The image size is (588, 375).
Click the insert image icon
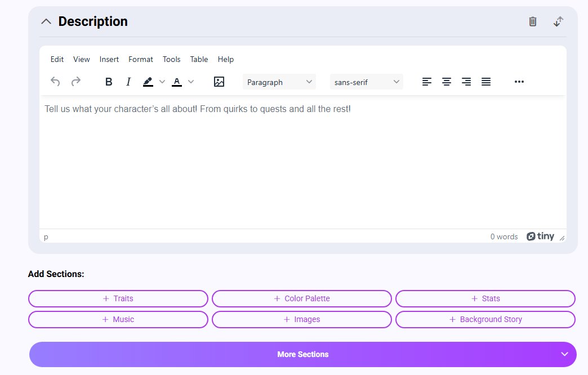click(219, 82)
